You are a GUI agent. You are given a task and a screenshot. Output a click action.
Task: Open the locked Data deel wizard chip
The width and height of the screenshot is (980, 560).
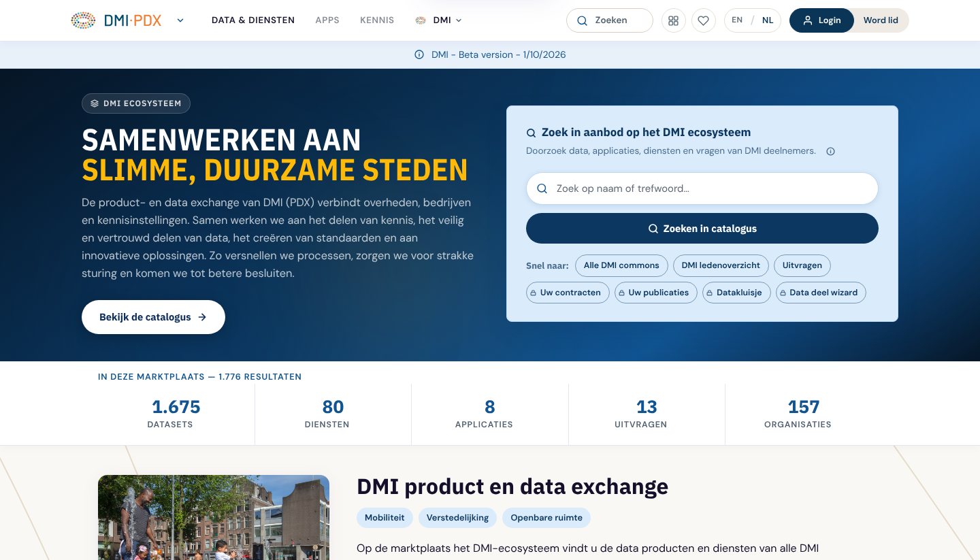821,293
